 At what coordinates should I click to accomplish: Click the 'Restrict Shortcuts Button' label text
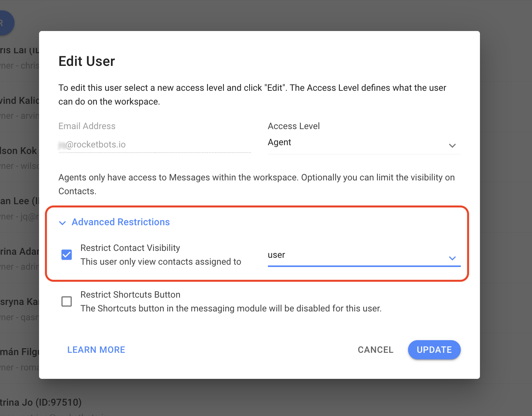[130, 295]
